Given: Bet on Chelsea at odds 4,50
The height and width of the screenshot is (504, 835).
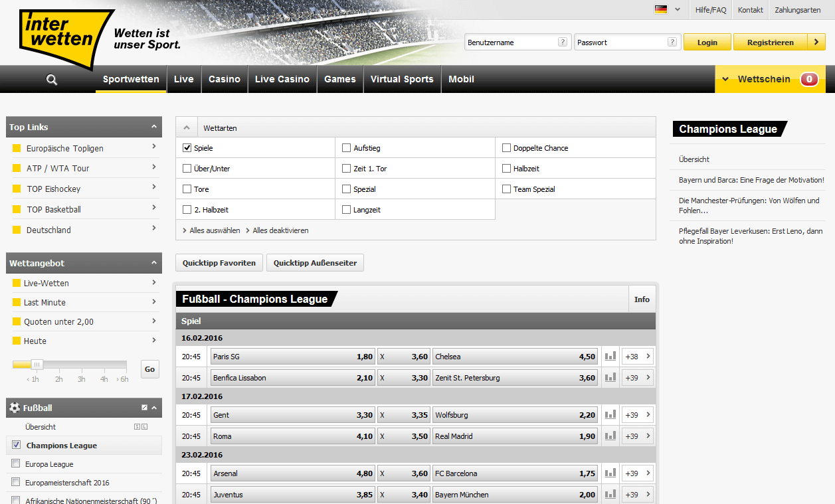Looking at the screenshot, I should tap(515, 357).
